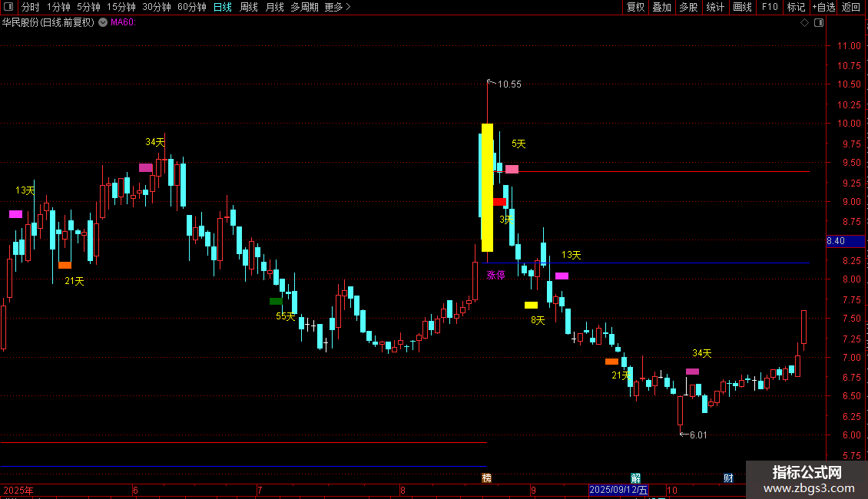
Task: Switch to 1分钟 period
Action: pyautogui.click(x=58, y=7)
